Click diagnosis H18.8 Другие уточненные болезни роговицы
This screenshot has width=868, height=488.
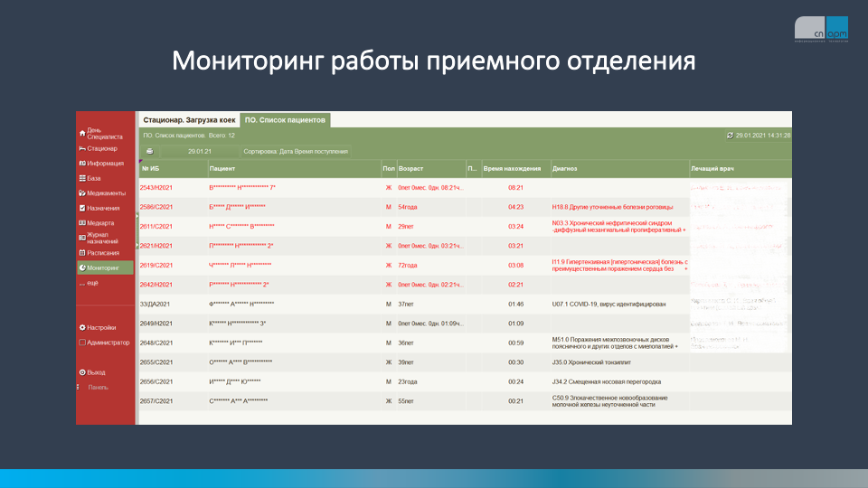tap(612, 207)
